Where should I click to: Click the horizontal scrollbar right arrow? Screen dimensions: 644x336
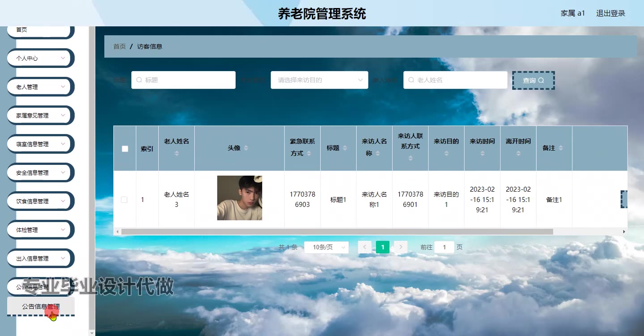[x=624, y=232]
